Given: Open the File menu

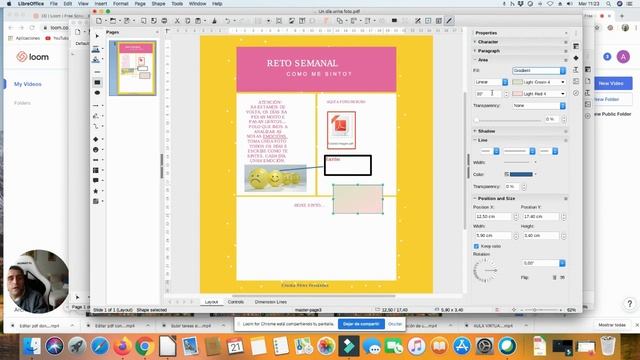Looking at the screenshot, I should 53,4.
